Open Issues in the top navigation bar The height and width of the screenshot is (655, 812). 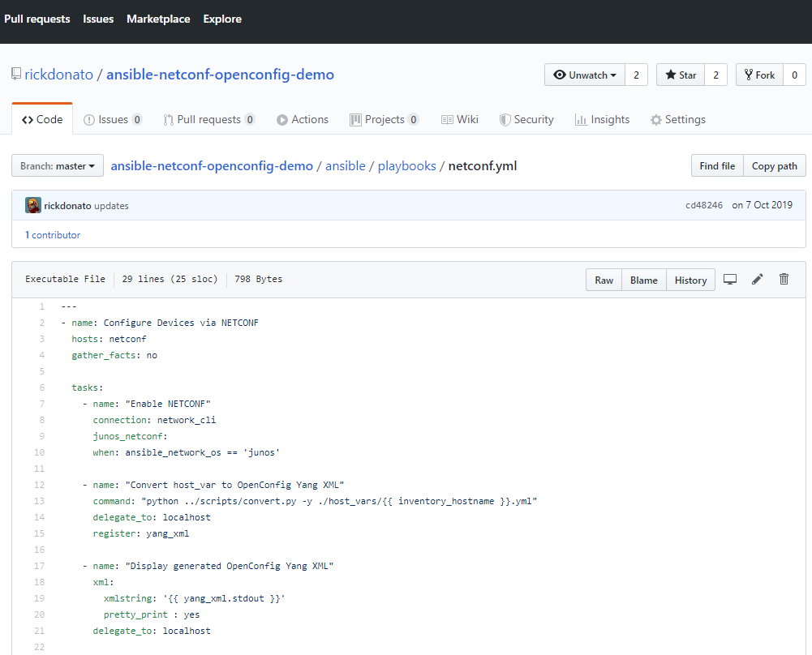point(98,19)
